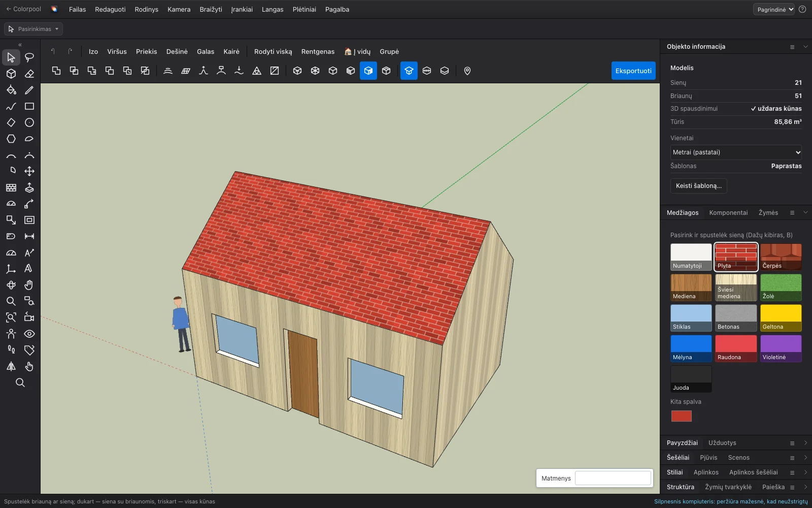Viewport: 812px width, 508px height.
Task: Open the Pasirinkimas tool dropdown
Action: [x=33, y=29]
